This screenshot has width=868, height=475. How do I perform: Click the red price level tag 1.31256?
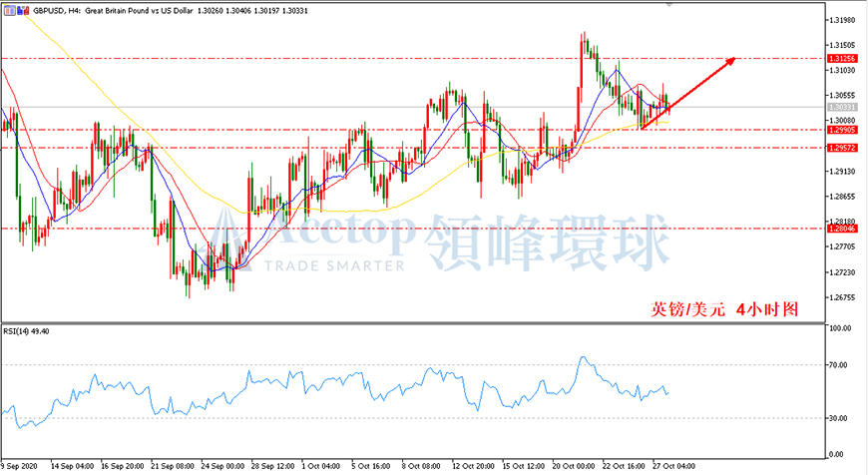pos(842,58)
